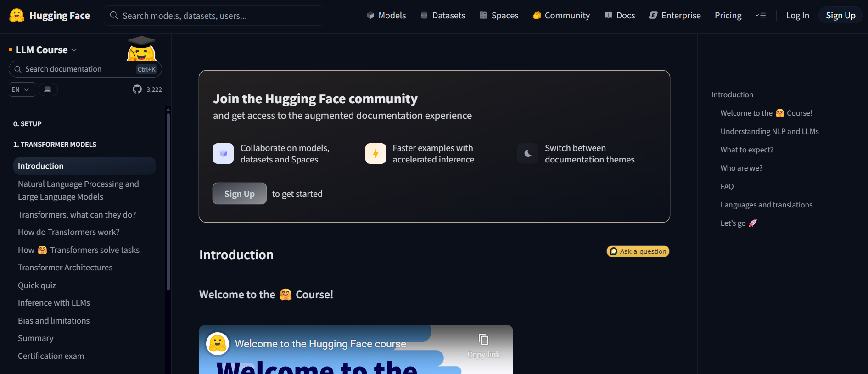Click Log In
The height and width of the screenshot is (374, 868).
coord(798,16)
